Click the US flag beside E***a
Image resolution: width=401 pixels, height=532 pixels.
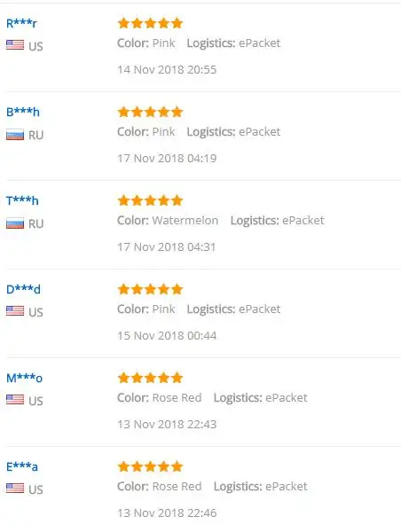point(15,489)
